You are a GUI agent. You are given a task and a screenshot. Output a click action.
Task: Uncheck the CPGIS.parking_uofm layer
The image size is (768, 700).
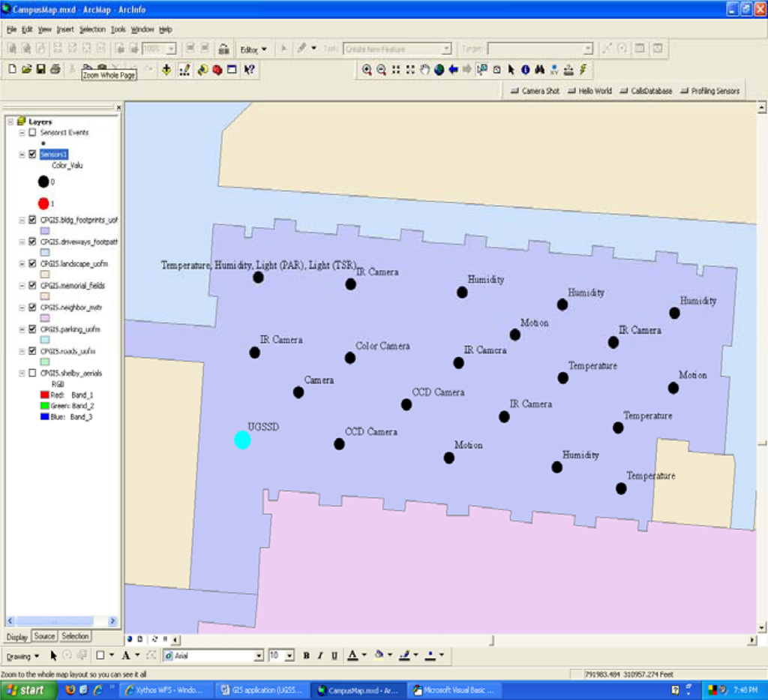(x=32, y=329)
